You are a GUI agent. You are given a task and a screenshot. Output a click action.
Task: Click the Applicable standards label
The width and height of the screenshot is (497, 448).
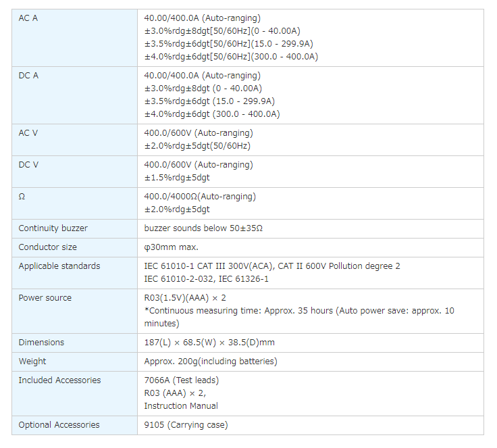pyautogui.click(x=59, y=266)
